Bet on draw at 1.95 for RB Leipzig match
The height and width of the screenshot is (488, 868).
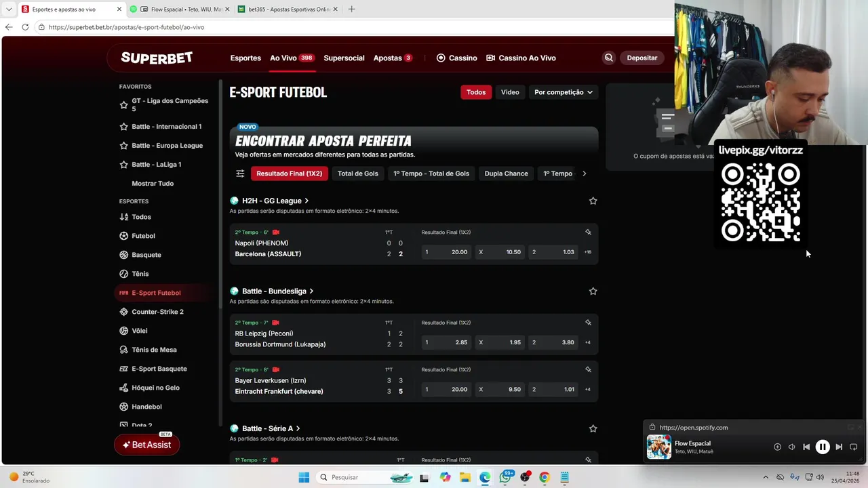click(x=500, y=342)
